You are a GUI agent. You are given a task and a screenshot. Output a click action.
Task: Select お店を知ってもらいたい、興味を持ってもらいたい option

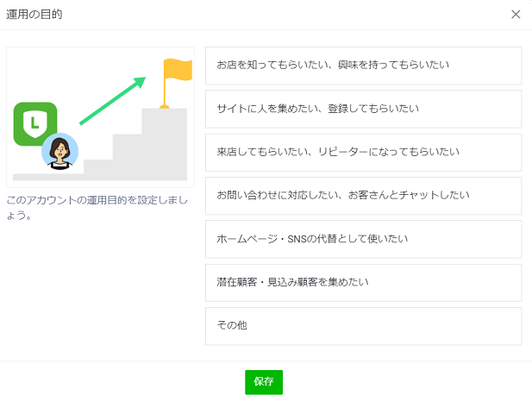[363, 66]
